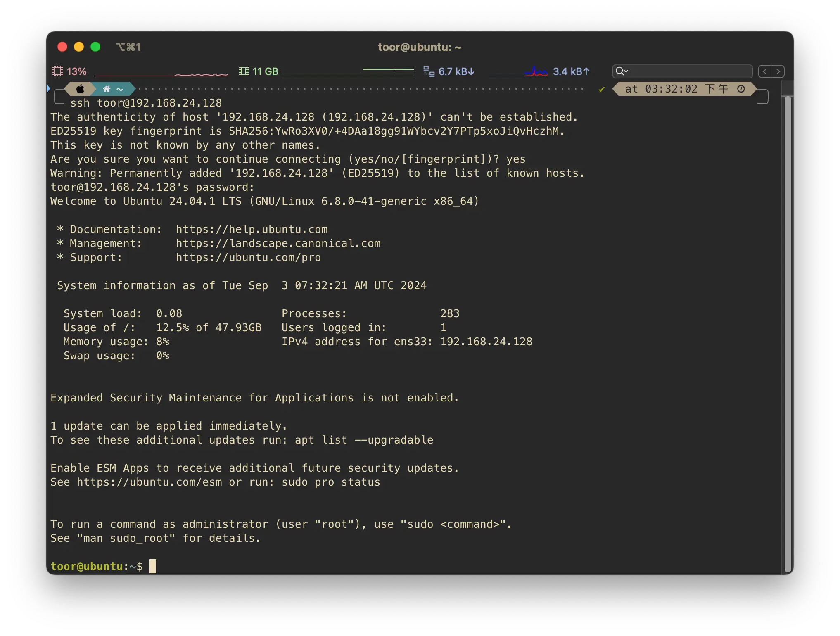Screen dimensions: 840x636
Task: Click the Expanded Security Maintenance line
Action: click(254, 398)
